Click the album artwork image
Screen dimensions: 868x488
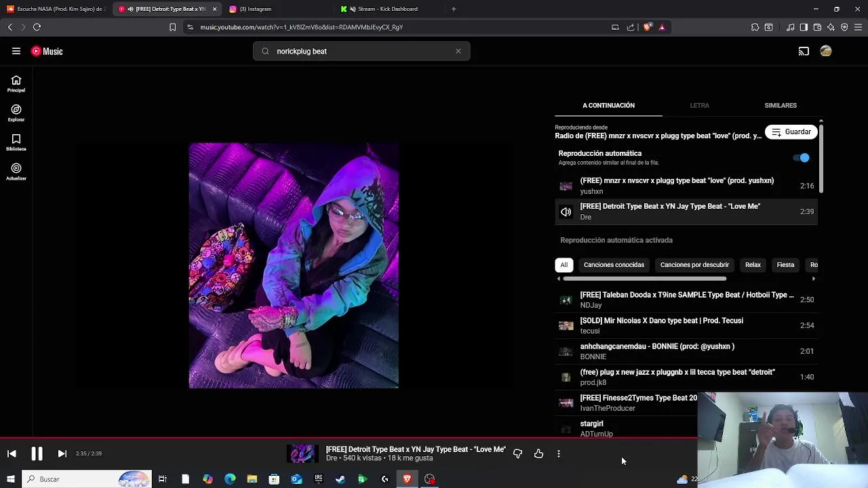click(x=294, y=266)
